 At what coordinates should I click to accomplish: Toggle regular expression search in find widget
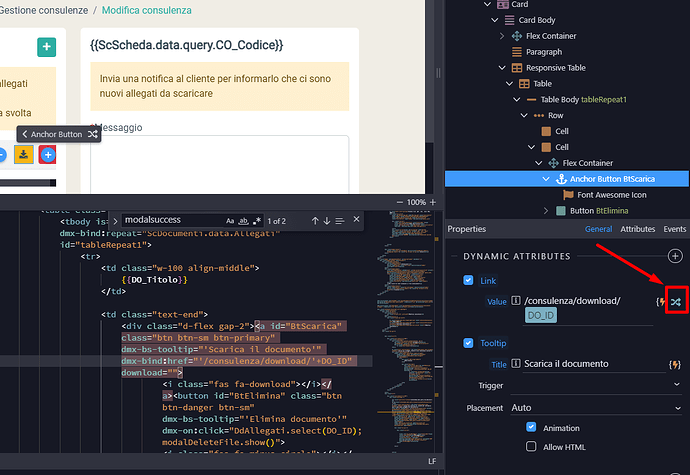[257, 221]
